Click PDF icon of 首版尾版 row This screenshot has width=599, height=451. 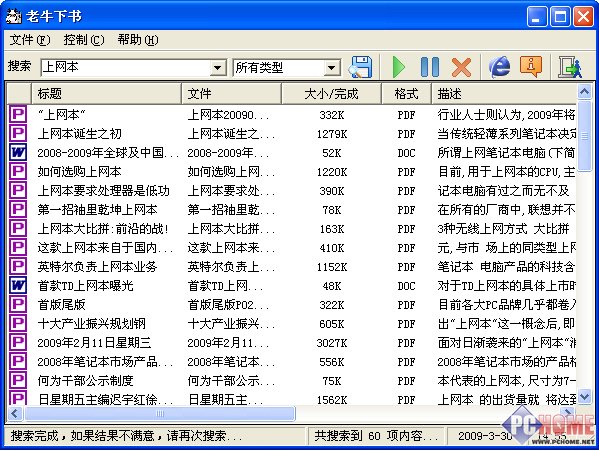[18, 304]
